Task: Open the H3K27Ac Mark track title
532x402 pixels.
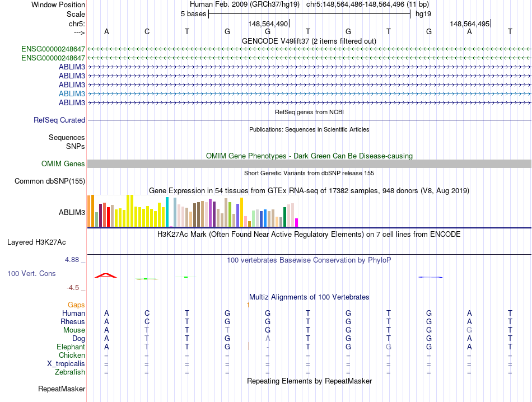Action: 309,235
